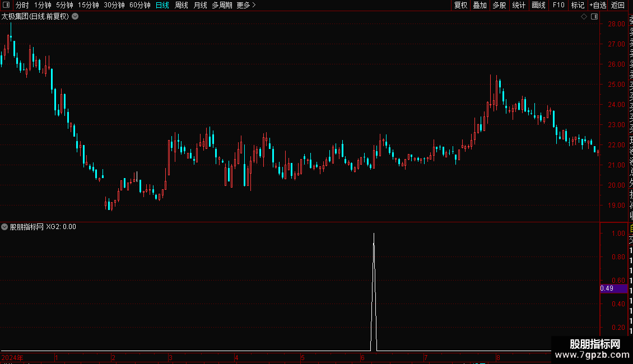
Task: Switch to 日线 daily chart
Action: (x=162, y=5)
